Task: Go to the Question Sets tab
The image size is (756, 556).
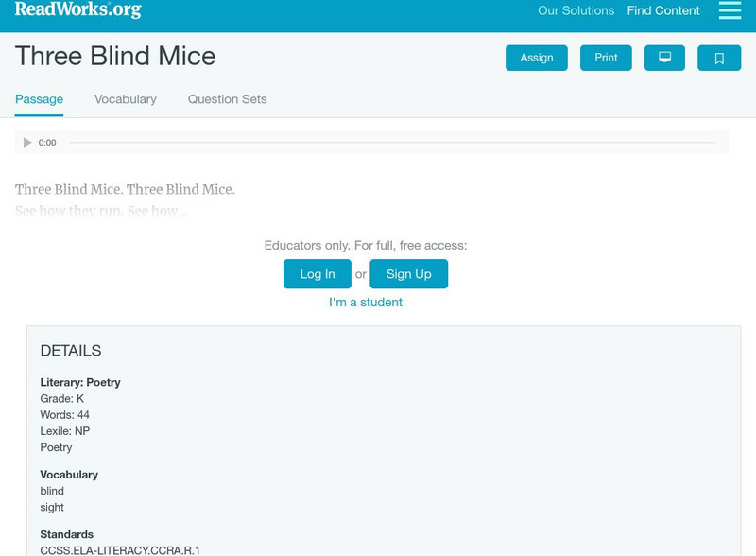Action: tap(227, 99)
